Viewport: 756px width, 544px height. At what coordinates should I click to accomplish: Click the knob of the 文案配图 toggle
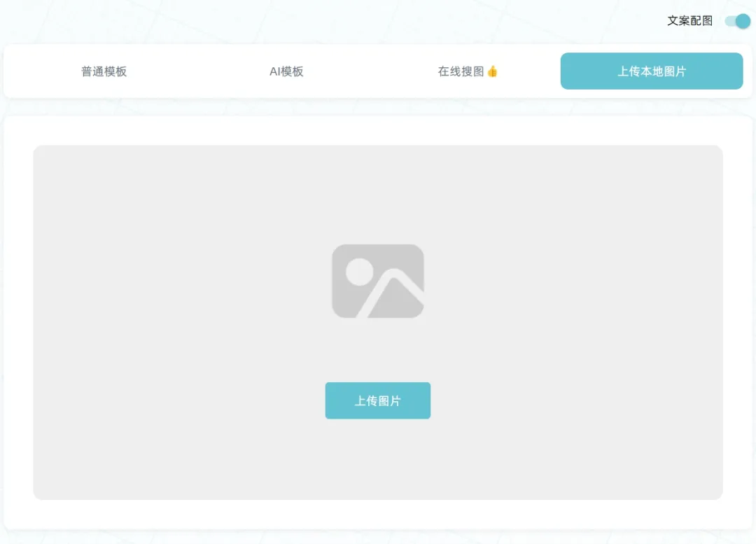[743, 21]
